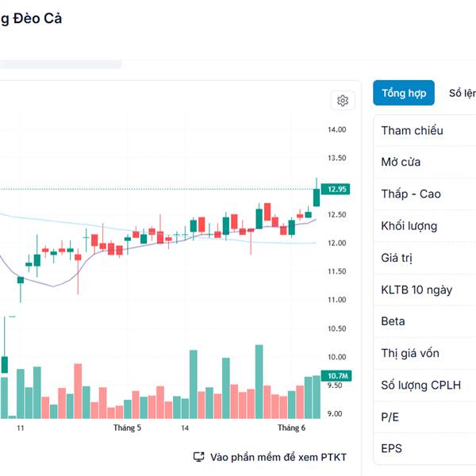Click the 10.7M volume tag
Image resolution: width=476 pixels, height=476 pixels.
tap(337, 375)
